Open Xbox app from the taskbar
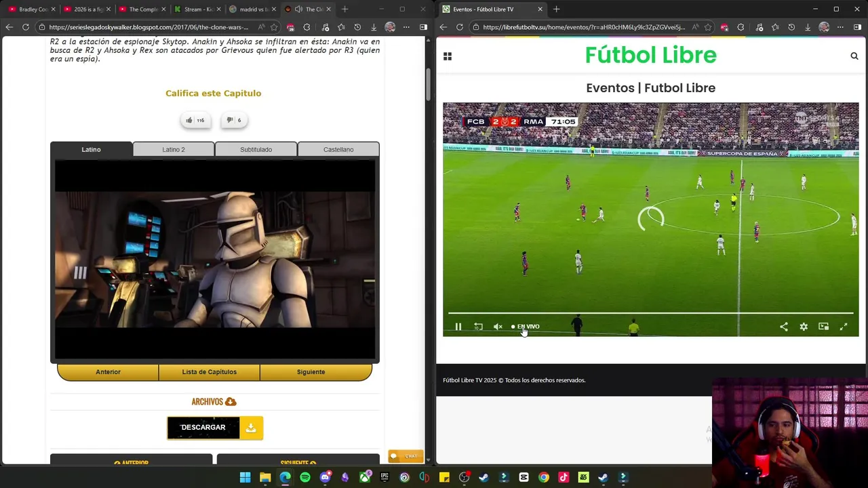 365,478
